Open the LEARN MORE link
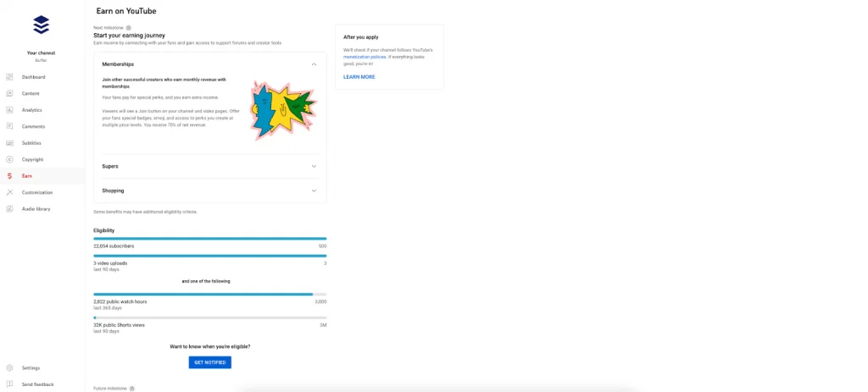Image resolution: width=868 pixels, height=392 pixels. 359,77
